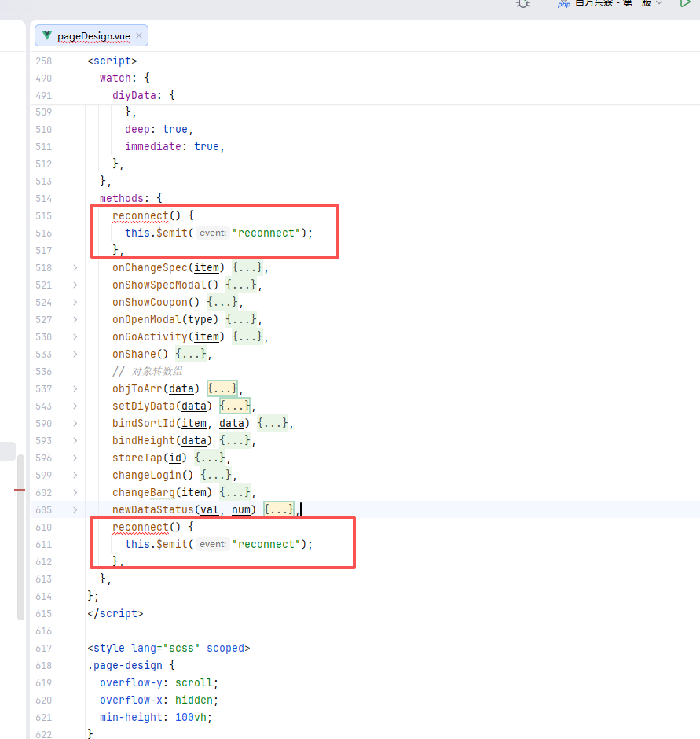This screenshot has height=739, width=700.
Task: Unfold bindSortId(item, data) using gutter chevron
Action: [75, 423]
